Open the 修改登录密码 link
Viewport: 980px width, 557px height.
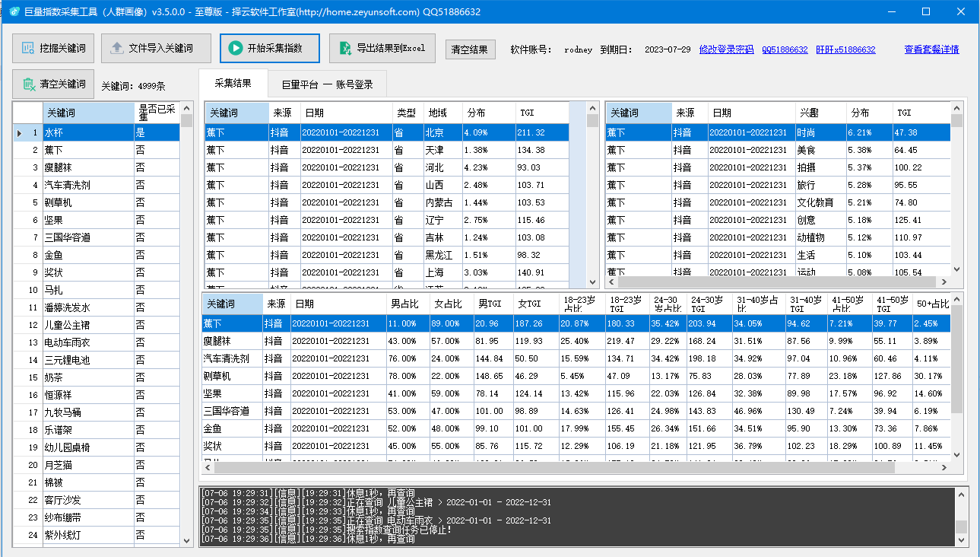(726, 49)
